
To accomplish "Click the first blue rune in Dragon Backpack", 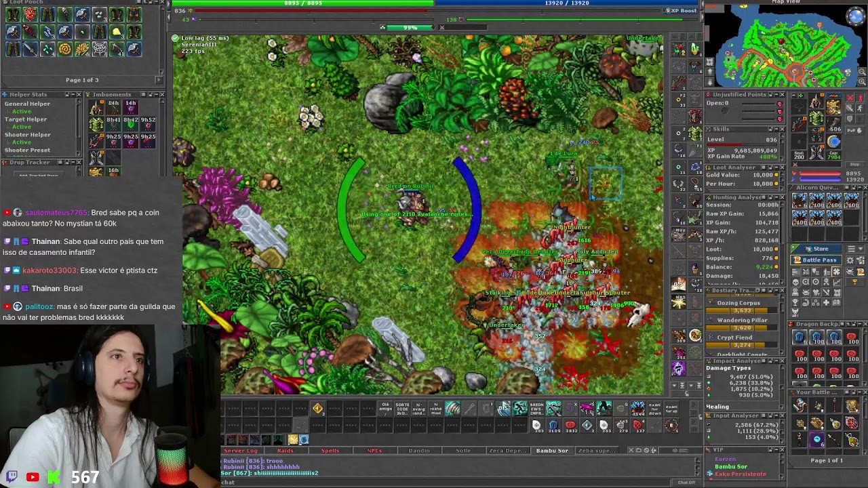I will [800, 337].
